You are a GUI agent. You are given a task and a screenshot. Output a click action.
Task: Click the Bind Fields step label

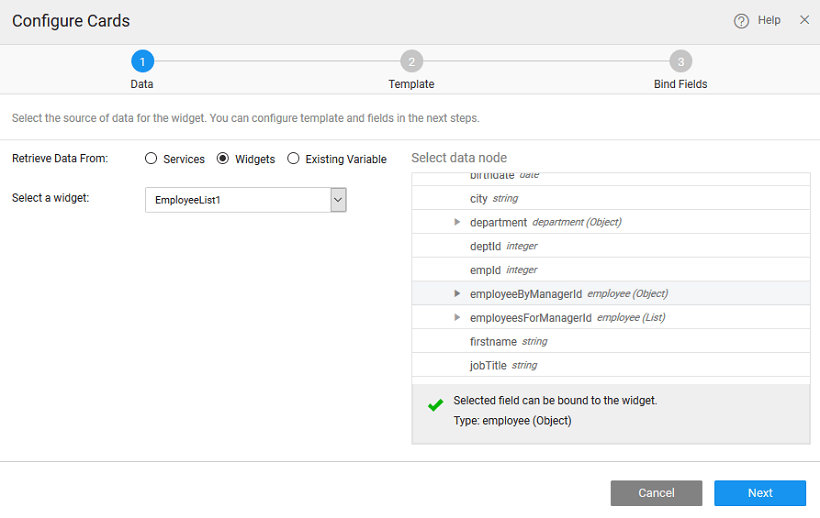click(x=680, y=84)
